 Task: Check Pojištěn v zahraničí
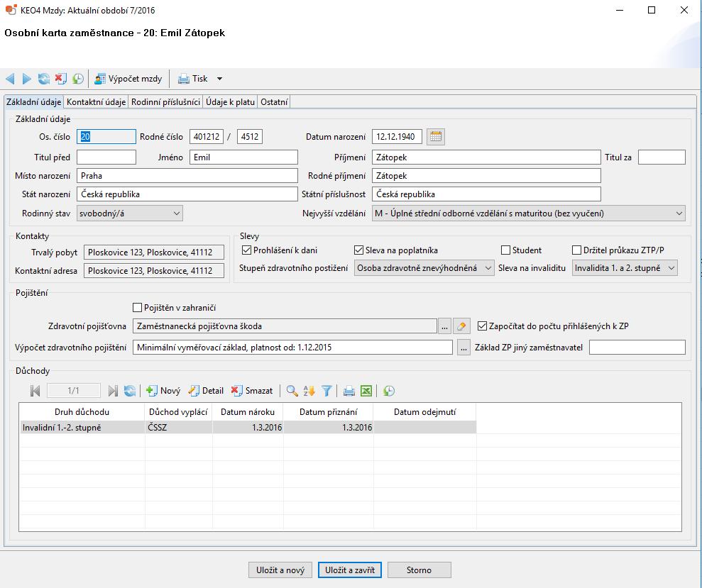point(138,308)
